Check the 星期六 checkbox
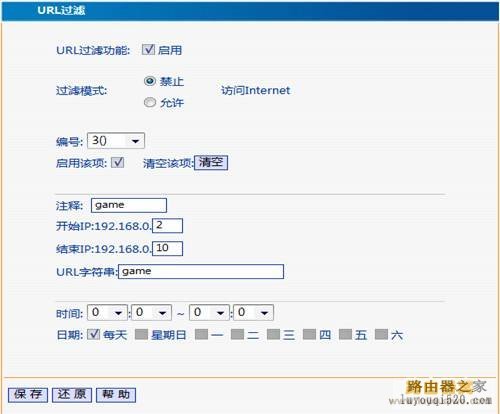The image size is (500, 414). 381,334
